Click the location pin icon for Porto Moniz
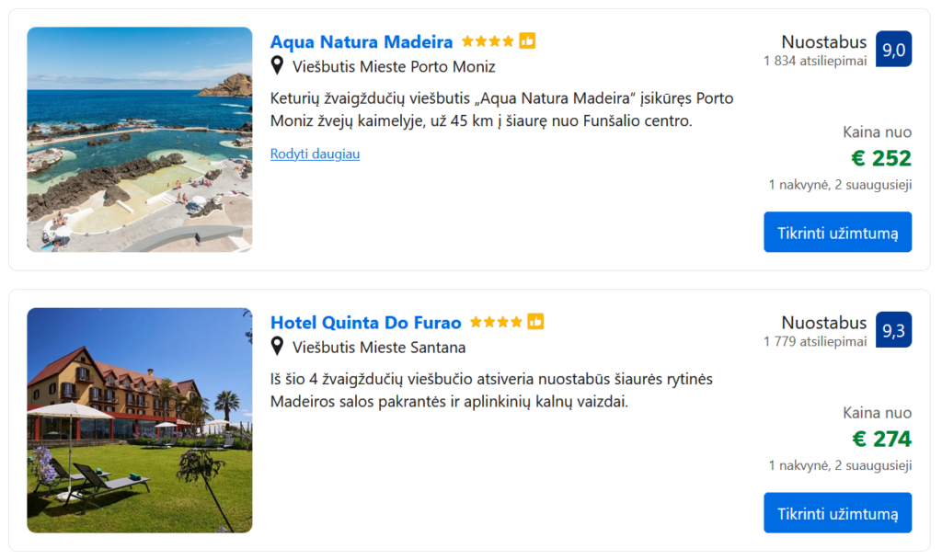Screen dimensions: 942x560 tap(277, 66)
